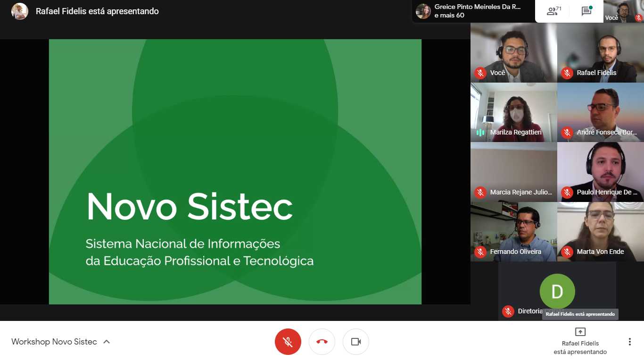Open the participants list showing 71 people
Viewport: 644px width, 362px height.
554,11
